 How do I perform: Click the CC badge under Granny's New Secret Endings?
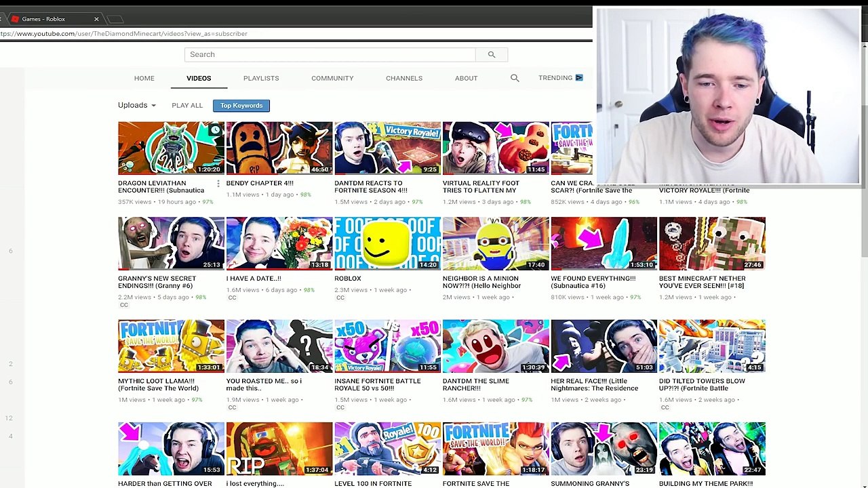click(x=123, y=305)
